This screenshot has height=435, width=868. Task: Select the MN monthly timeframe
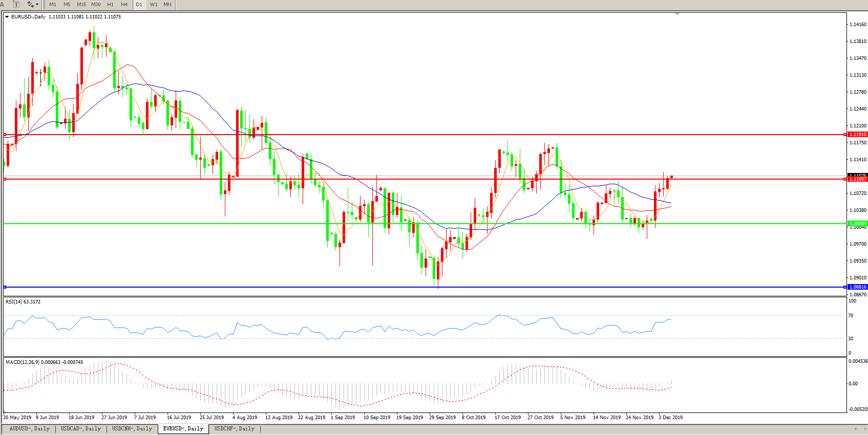click(x=167, y=4)
